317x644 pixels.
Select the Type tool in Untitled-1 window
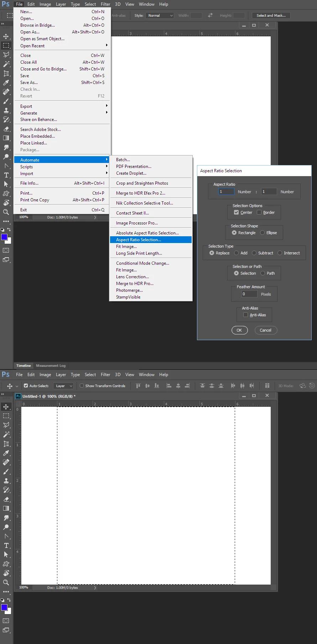[x=6, y=545]
